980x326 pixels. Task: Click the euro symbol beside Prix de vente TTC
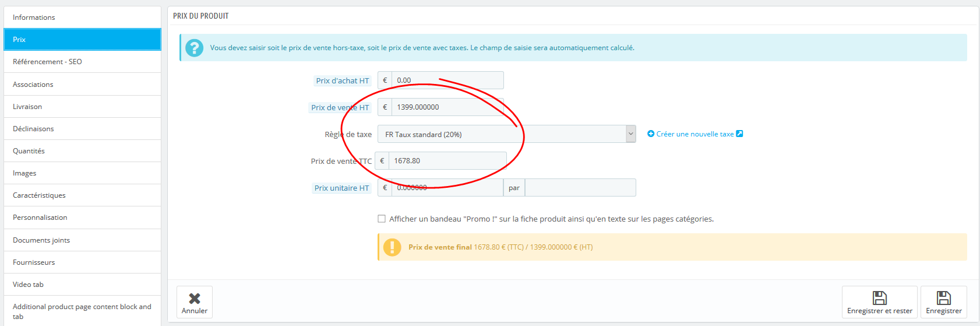tap(382, 161)
